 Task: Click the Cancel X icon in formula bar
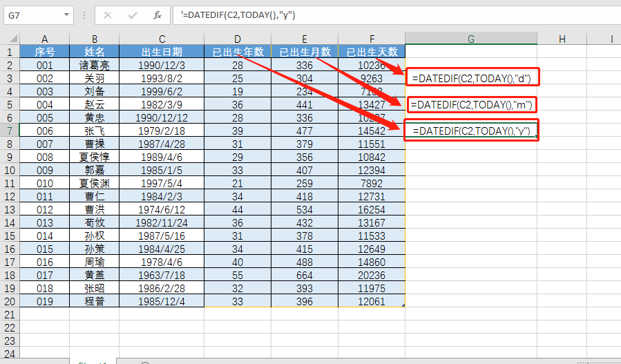tap(108, 15)
